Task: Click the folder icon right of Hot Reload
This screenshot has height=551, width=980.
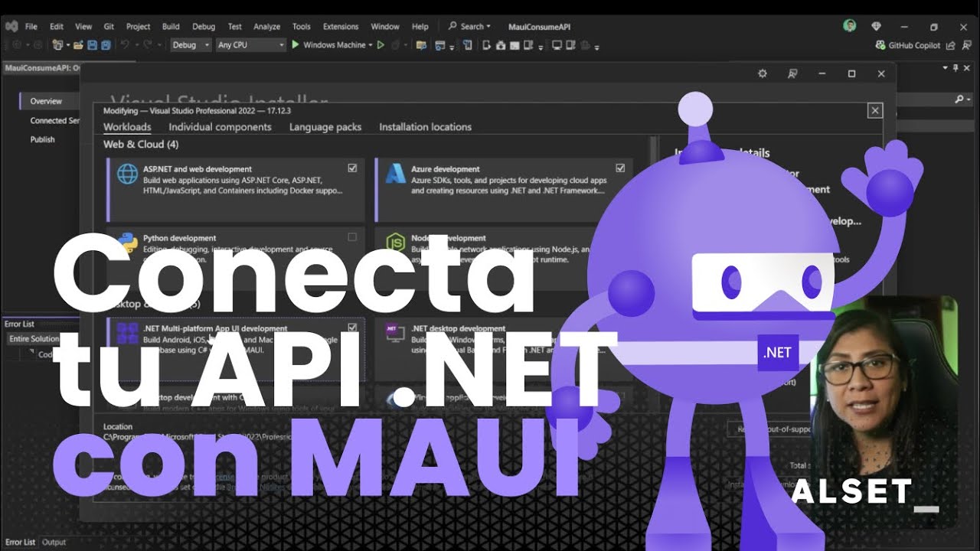Action: coord(421,45)
